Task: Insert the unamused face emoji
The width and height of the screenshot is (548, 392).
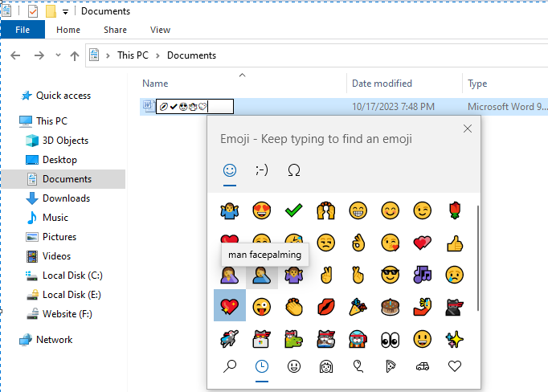Action: click(x=326, y=243)
